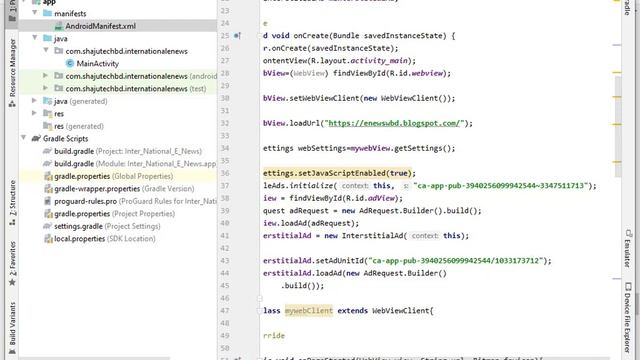Collapse the Gradle Scripts section

(24, 138)
